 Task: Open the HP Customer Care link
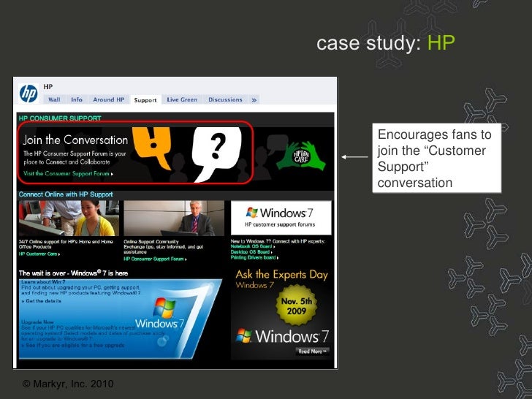coord(39,254)
